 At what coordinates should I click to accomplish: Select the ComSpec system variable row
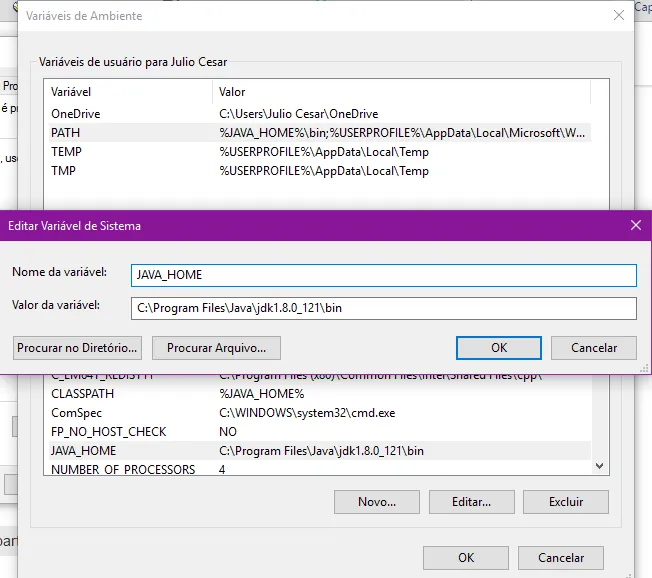(78, 413)
